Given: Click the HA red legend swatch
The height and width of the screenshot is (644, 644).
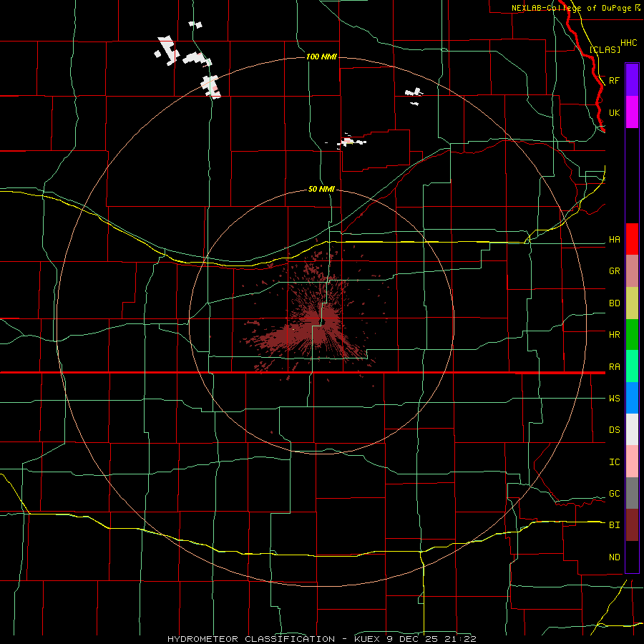Looking at the screenshot, I should tap(632, 239).
